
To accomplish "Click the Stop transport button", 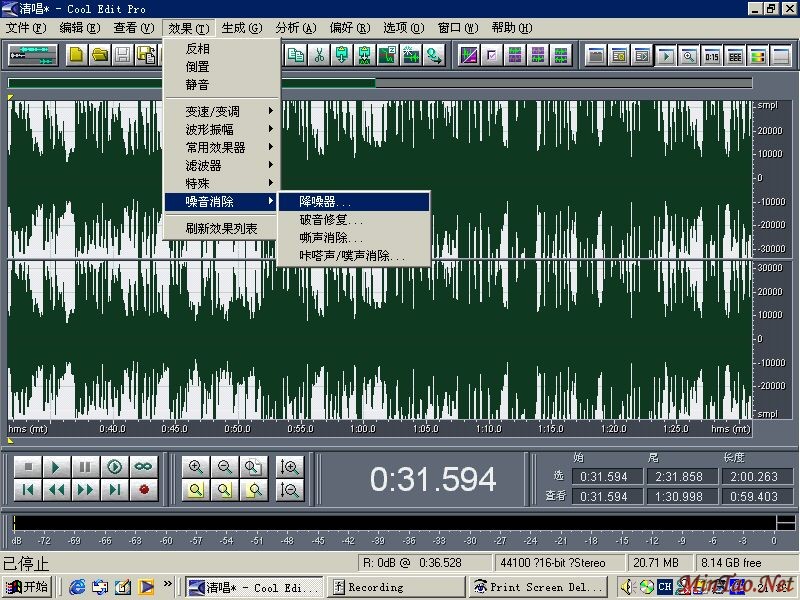I will [28, 467].
